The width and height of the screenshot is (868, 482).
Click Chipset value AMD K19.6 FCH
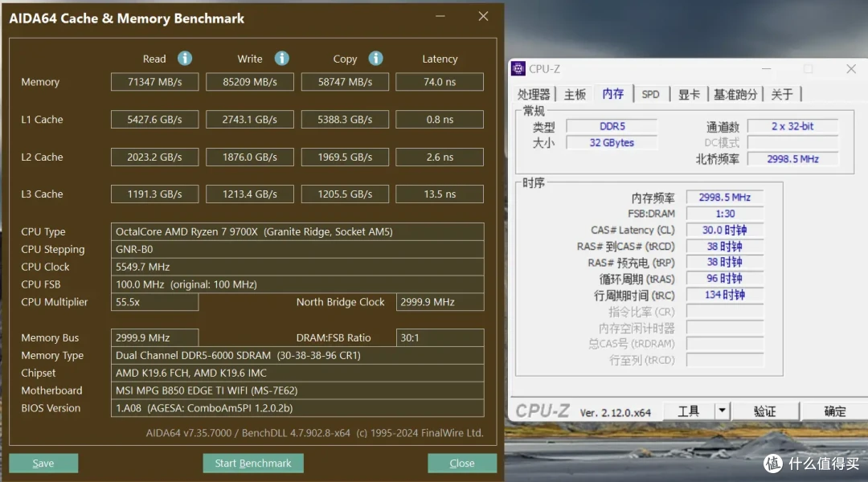tap(297, 373)
